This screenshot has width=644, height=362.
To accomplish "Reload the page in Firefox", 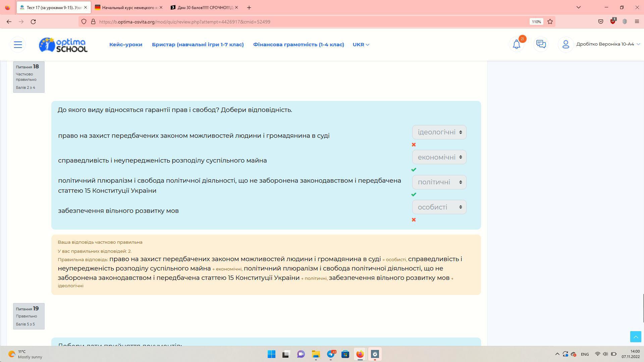I will coord(33,22).
